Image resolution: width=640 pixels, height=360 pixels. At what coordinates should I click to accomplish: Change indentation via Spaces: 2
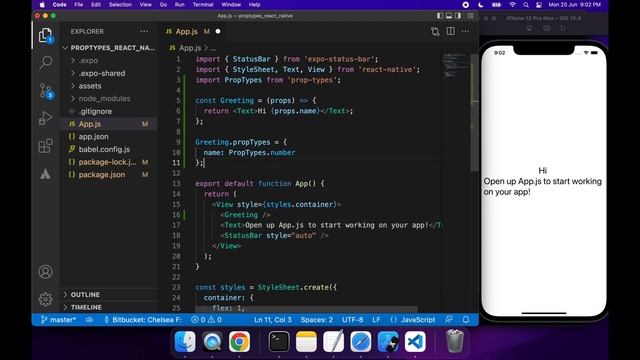tap(317, 320)
